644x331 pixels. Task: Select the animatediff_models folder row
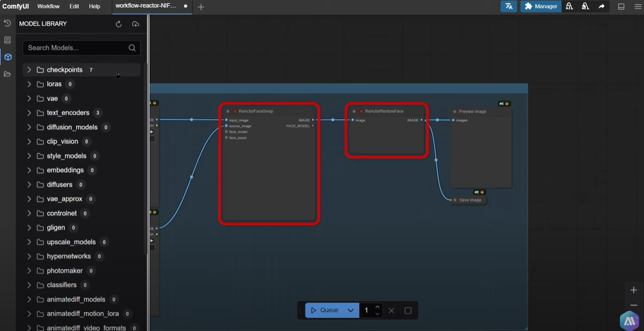click(81, 299)
